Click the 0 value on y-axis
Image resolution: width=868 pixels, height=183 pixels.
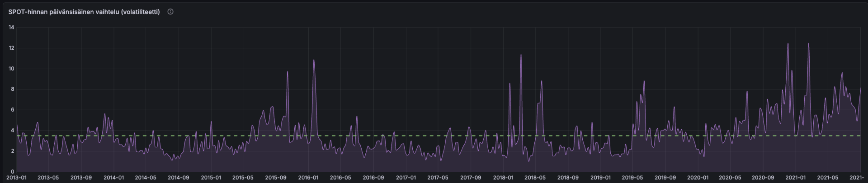pyautogui.click(x=13, y=172)
